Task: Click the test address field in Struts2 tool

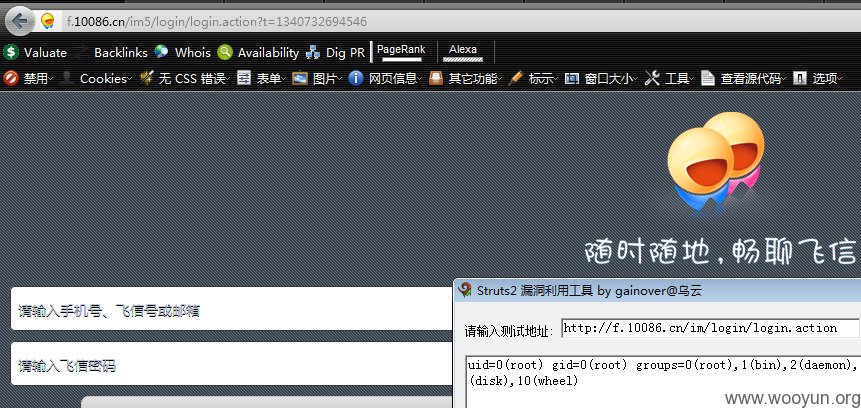Action: click(x=710, y=328)
